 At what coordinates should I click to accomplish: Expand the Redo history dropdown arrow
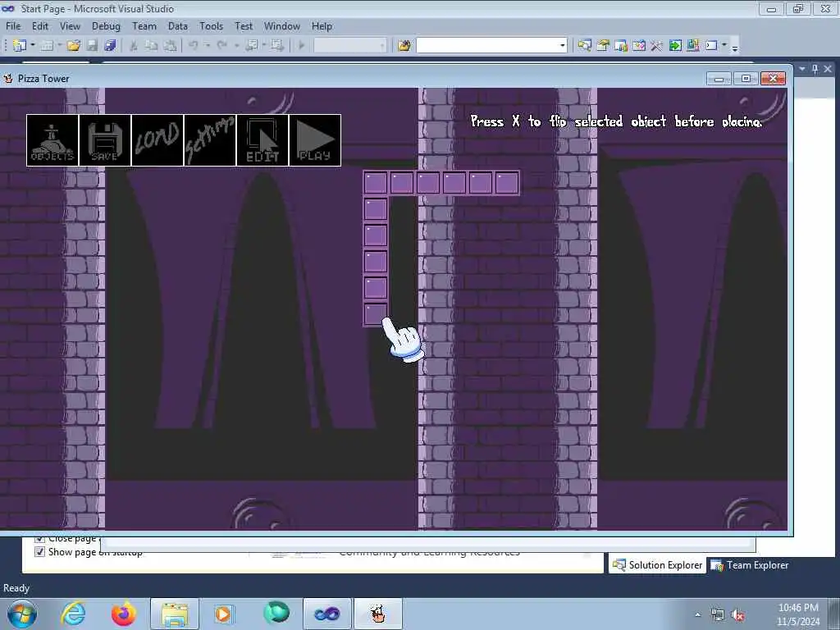(236, 46)
